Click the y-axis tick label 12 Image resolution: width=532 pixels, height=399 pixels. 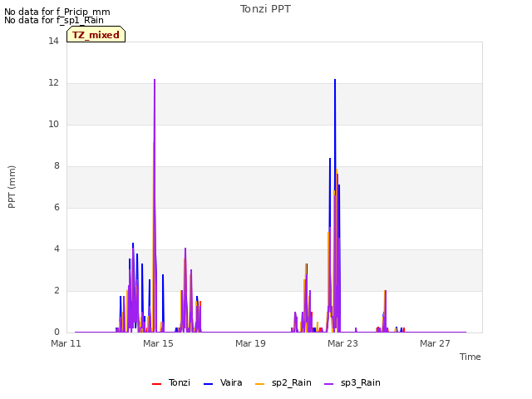click(53, 83)
